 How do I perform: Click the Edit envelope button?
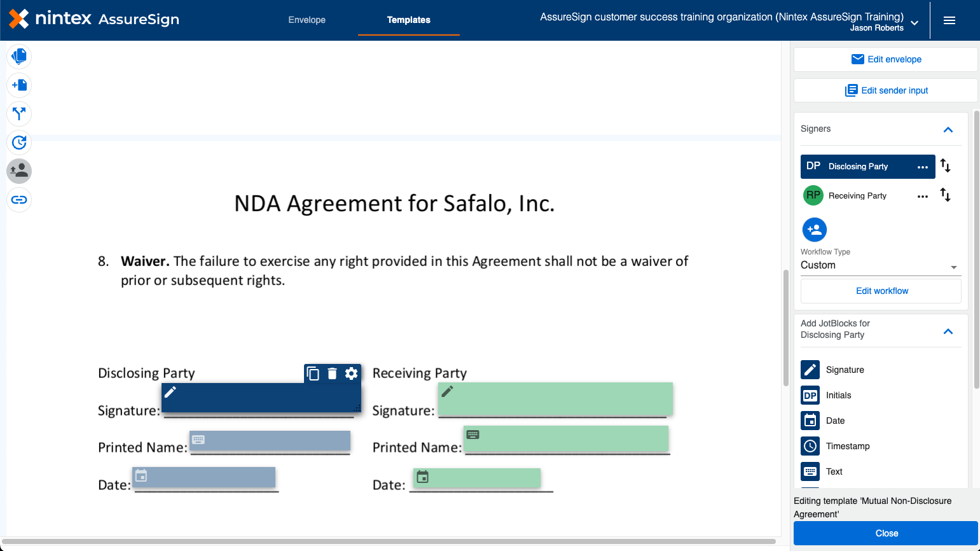[886, 59]
